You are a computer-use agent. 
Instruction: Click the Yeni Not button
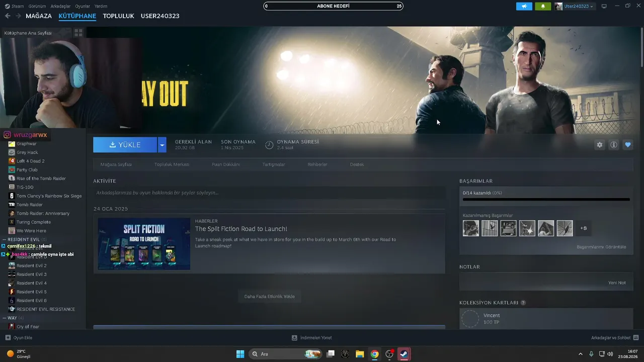[617, 283]
